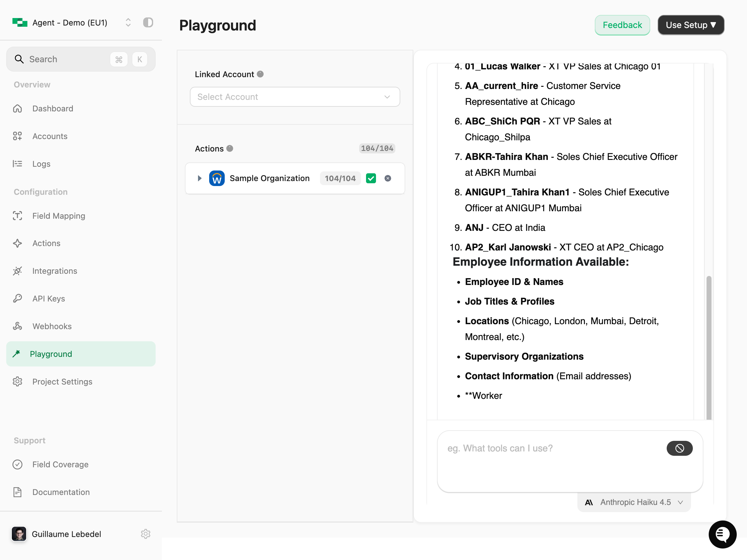Open the Select Account dropdown
This screenshot has height=560, width=747.
[x=294, y=97]
